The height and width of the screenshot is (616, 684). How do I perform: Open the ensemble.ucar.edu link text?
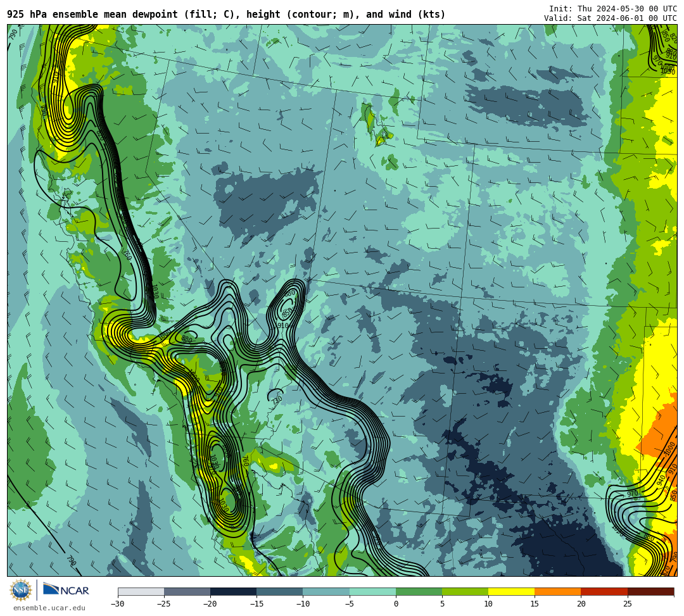(x=49, y=608)
